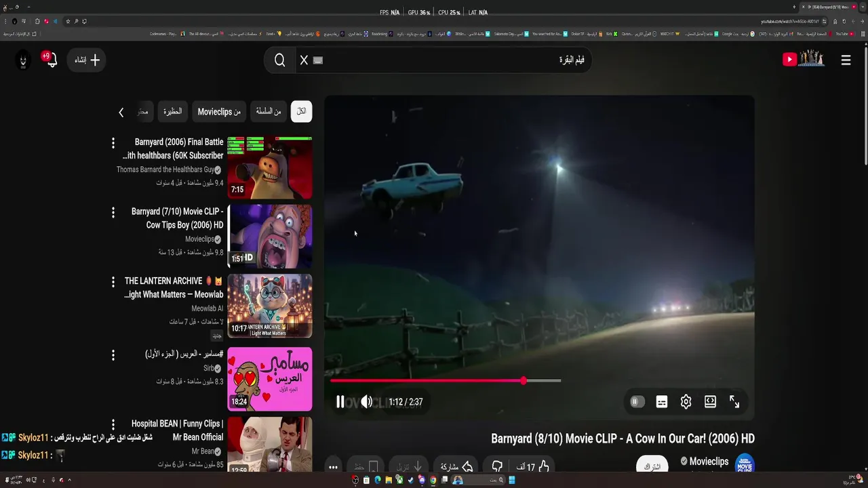Viewport: 868px width, 488px height.
Task: Open Movieclips channel name below the video
Action: pyautogui.click(x=709, y=462)
